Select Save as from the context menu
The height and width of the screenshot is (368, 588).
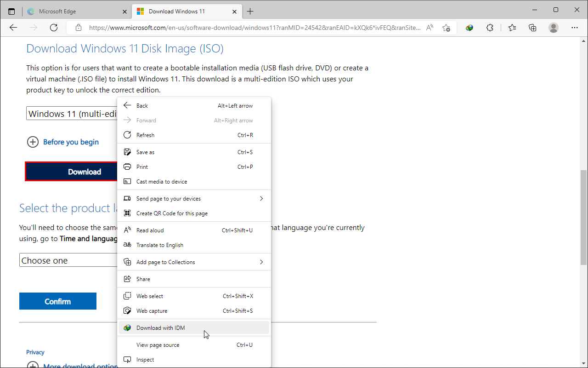194,152
